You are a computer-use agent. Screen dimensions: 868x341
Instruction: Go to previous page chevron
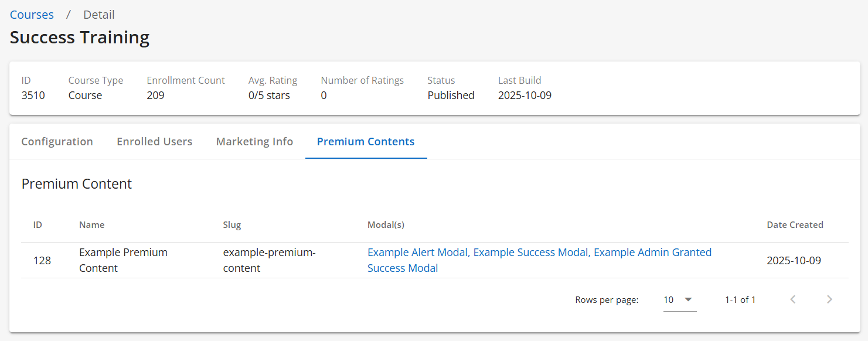[793, 299]
